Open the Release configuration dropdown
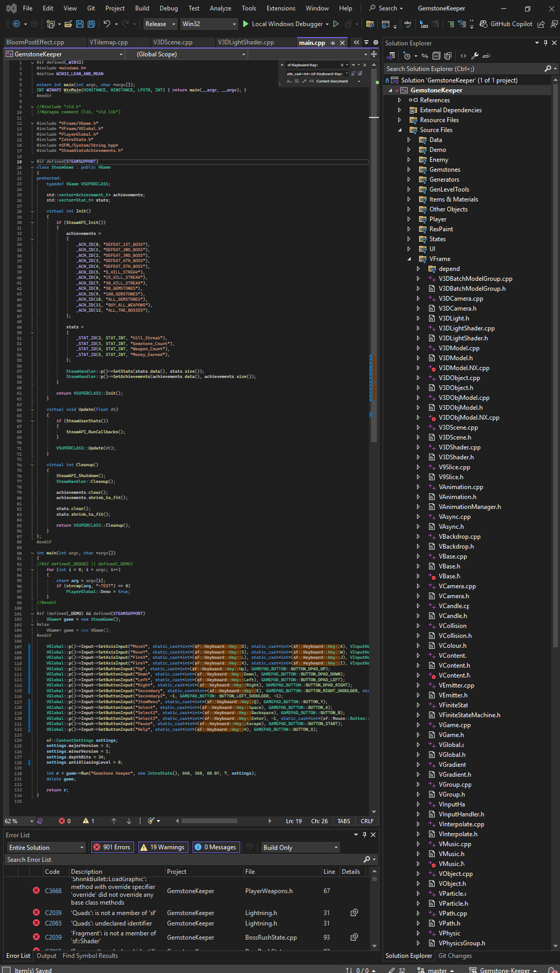560x973 pixels. 160,24
